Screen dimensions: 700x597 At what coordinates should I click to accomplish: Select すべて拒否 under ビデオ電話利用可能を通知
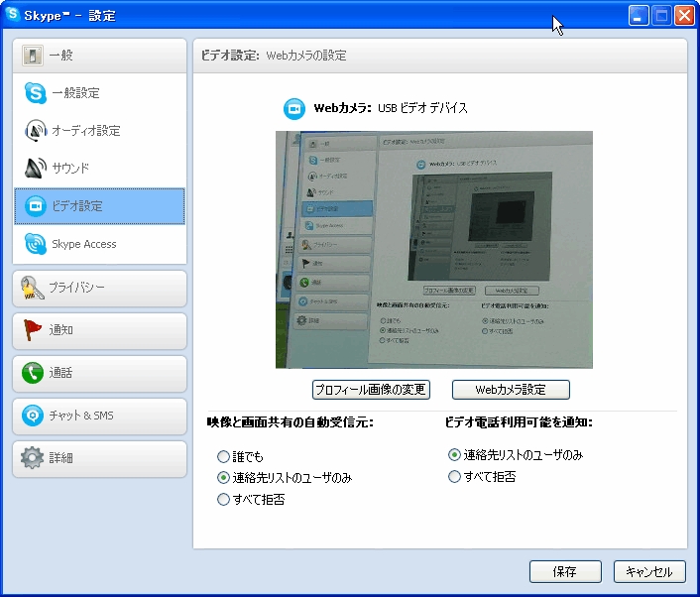[x=454, y=477]
